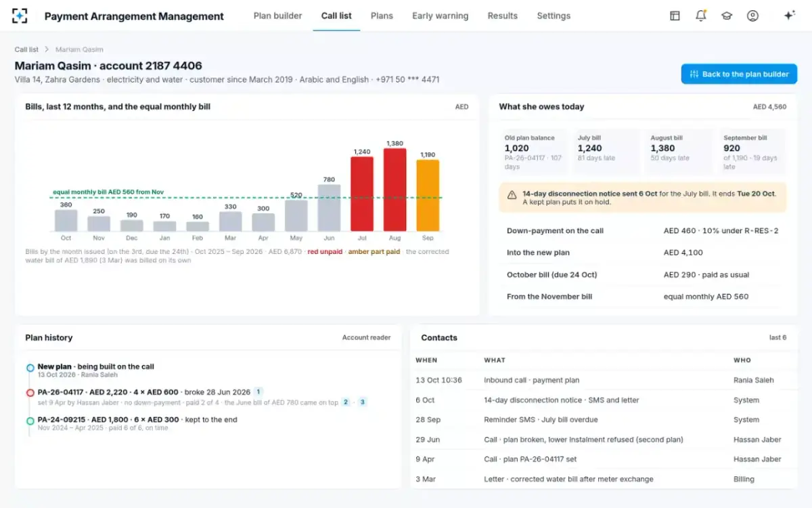Select the 29 Jun plan broken call row
This screenshot has height=508, width=812.
(604, 440)
